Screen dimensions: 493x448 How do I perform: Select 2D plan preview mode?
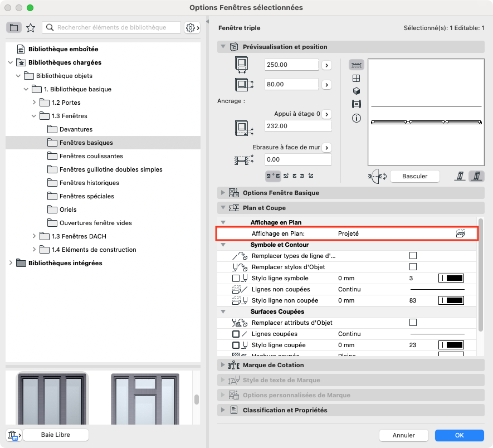[356, 65]
